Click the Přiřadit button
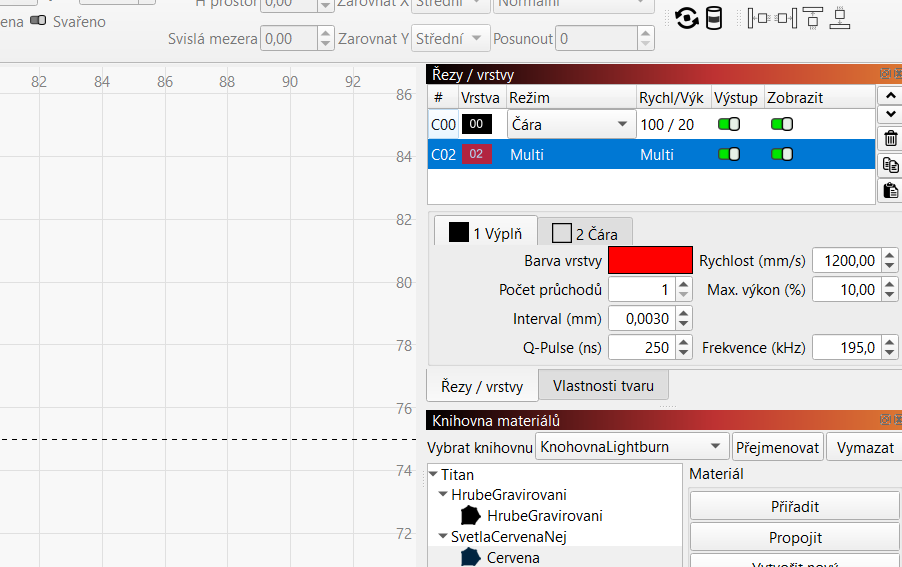Screen dimensions: 902x567 (796, 506)
